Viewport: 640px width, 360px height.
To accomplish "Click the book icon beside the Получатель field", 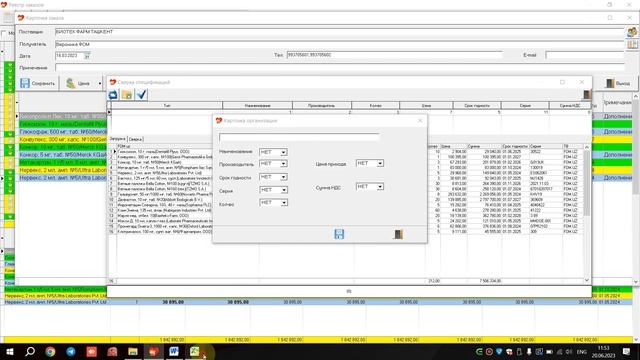I will tap(632, 44).
